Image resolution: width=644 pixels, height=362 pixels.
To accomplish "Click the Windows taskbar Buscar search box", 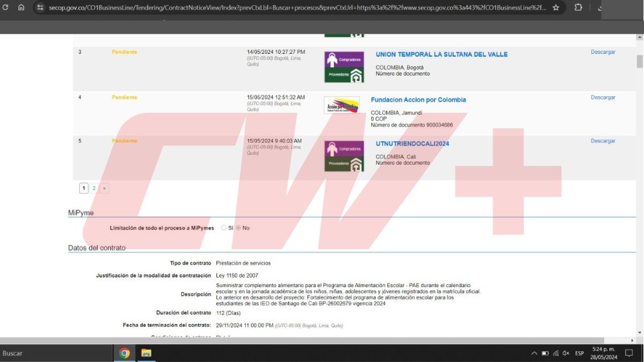I will point(56,353).
